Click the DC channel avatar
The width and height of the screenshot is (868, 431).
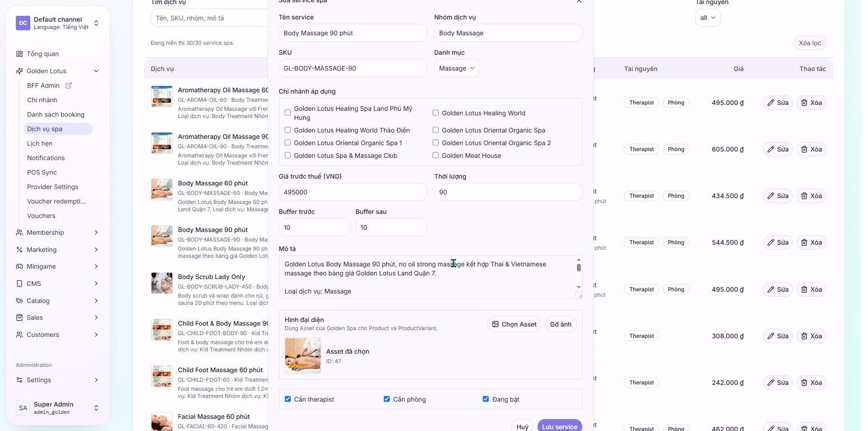click(x=23, y=23)
